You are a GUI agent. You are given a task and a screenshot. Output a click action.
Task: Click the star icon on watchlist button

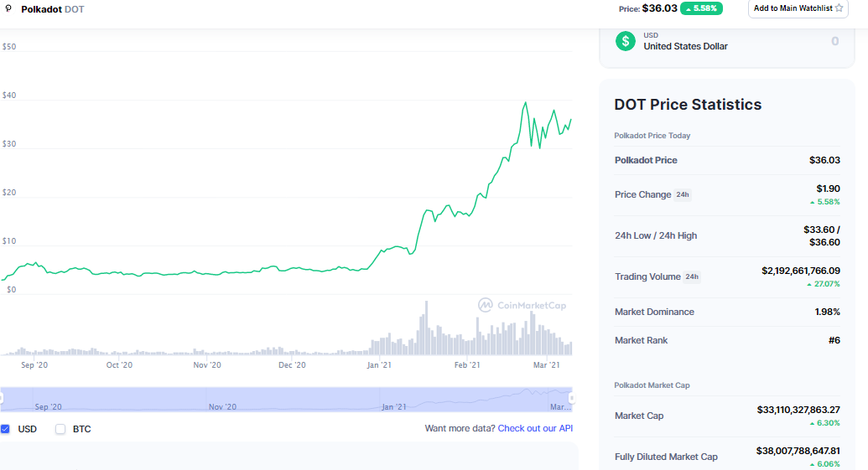(839, 8)
